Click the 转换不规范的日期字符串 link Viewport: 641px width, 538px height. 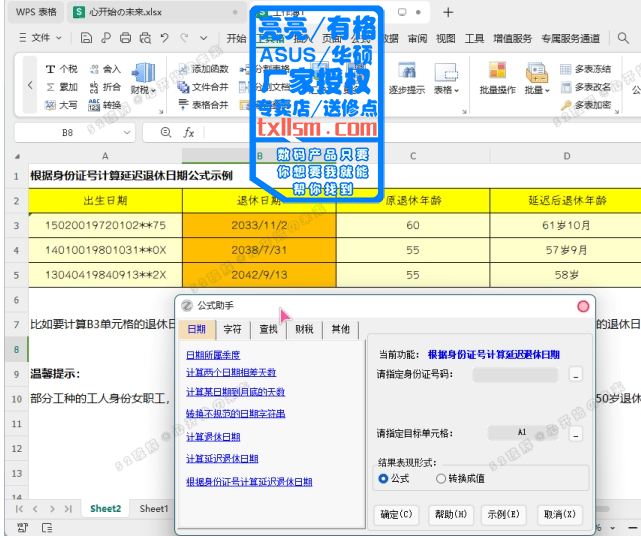coord(235,414)
